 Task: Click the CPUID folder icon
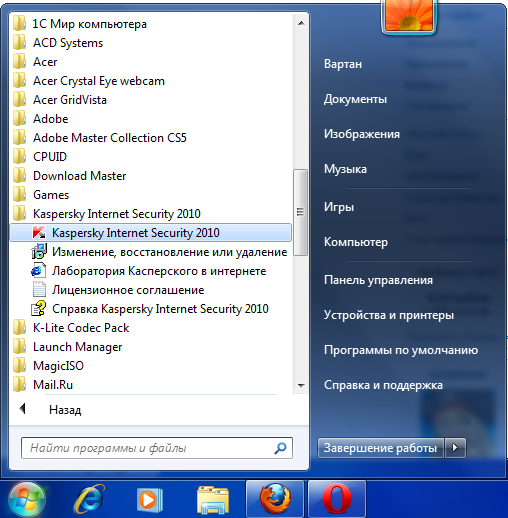(x=20, y=157)
